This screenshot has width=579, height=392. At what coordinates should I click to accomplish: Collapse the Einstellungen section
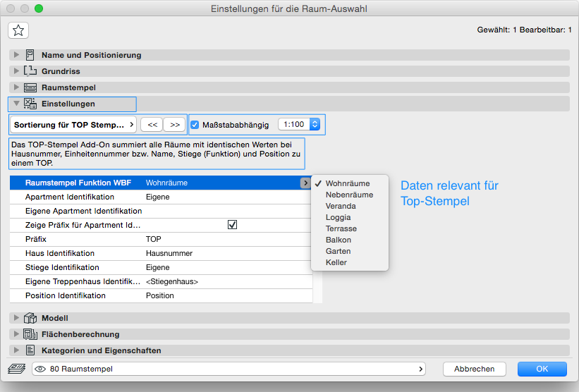(16, 104)
